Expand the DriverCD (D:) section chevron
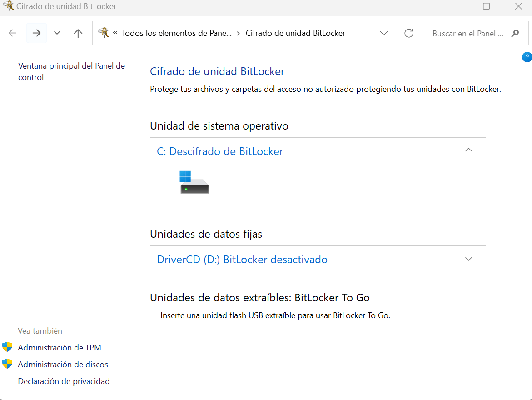Image resolution: width=532 pixels, height=400 pixels. (x=468, y=259)
